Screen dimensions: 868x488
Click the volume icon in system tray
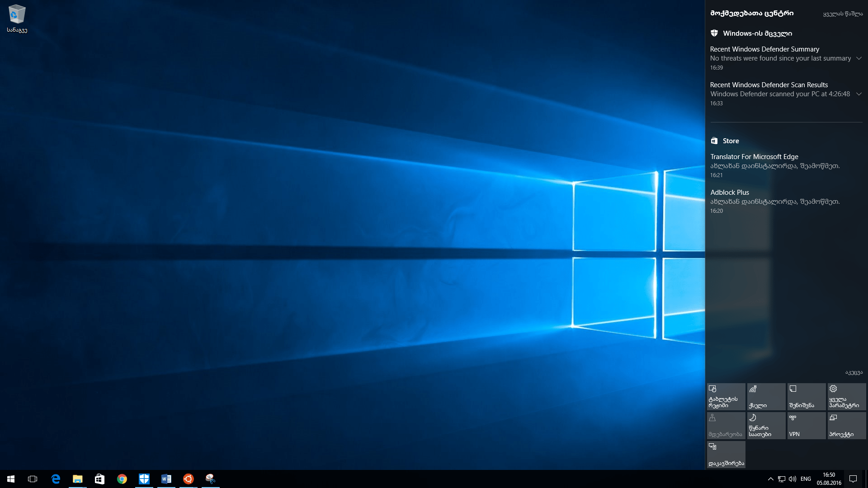click(x=793, y=479)
